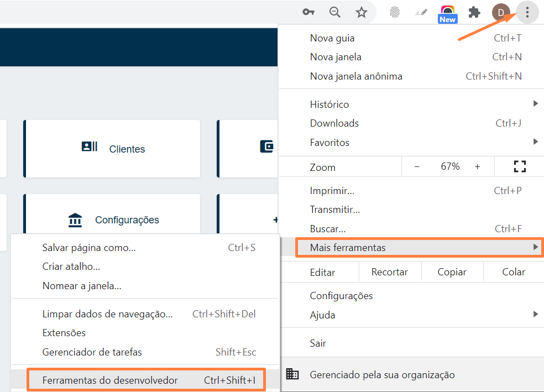Choose Limpar dados de navegação...

[x=145, y=314]
